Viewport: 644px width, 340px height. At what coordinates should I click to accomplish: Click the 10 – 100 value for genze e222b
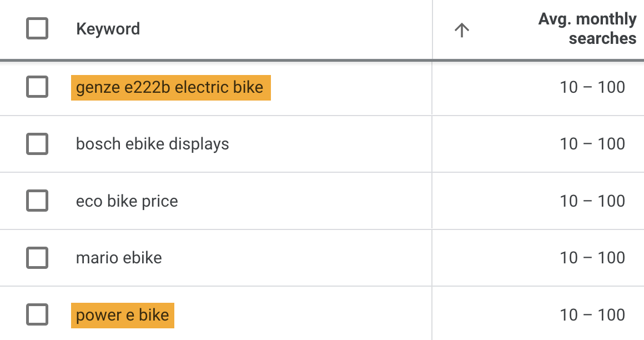click(x=591, y=87)
